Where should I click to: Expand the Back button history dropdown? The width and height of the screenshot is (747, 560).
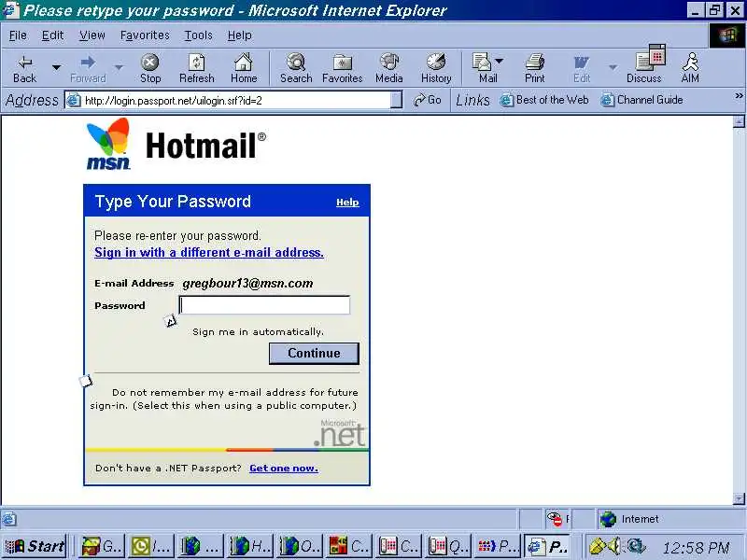[56, 67]
